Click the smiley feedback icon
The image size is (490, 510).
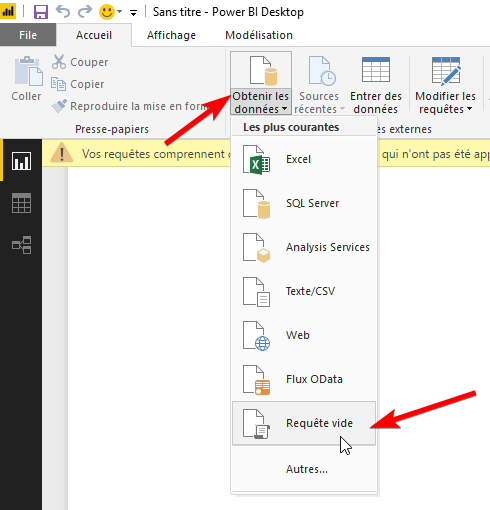point(107,12)
